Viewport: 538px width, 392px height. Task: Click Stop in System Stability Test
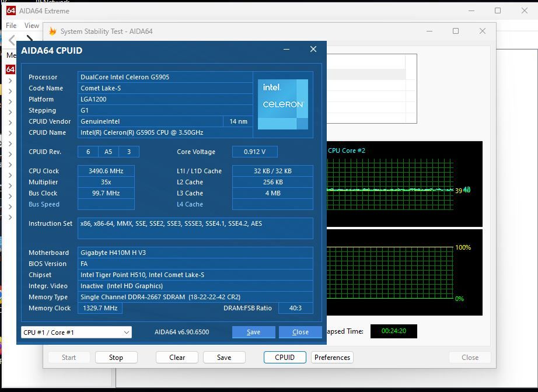click(116, 358)
